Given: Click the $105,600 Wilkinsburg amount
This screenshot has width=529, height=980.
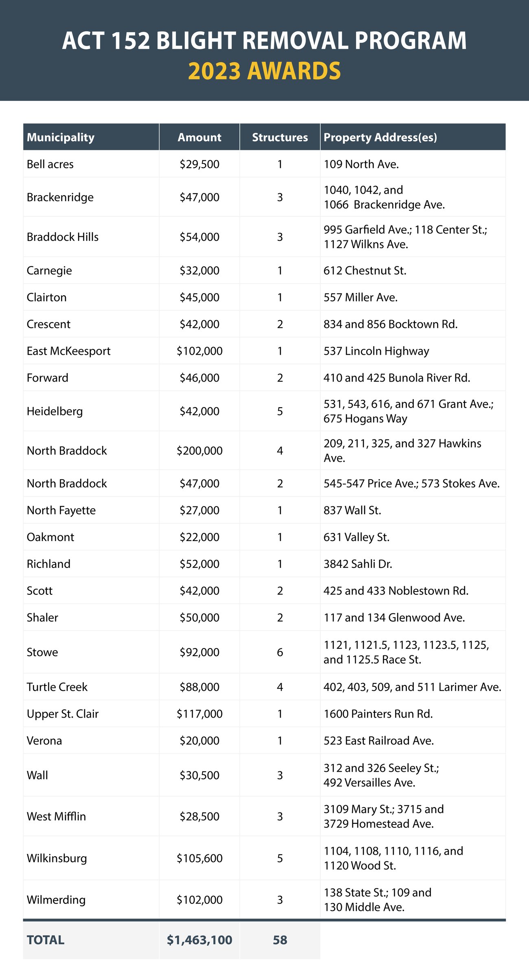Looking at the screenshot, I should coord(199,858).
